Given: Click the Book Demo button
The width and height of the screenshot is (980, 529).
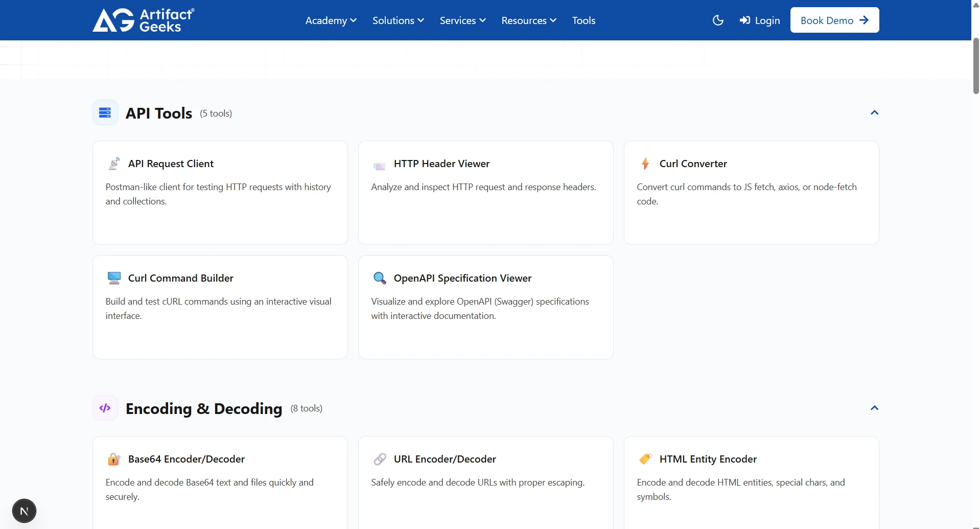Looking at the screenshot, I should [834, 20].
